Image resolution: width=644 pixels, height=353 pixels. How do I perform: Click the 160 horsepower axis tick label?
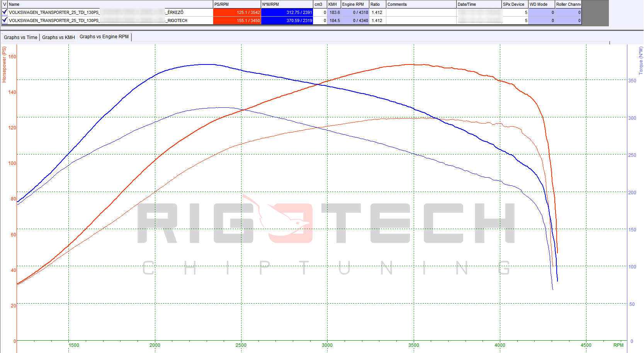(x=12, y=57)
